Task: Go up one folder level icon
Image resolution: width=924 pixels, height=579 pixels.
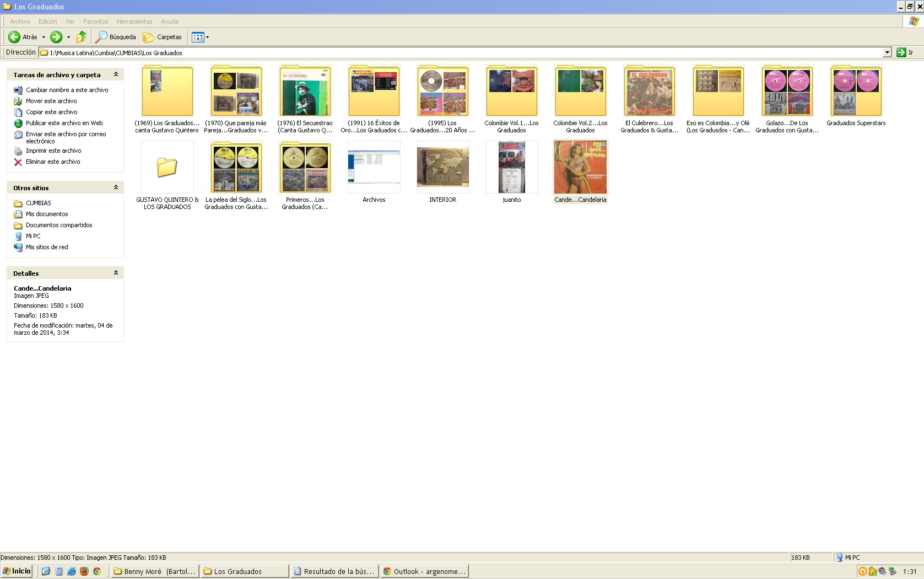Action: coord(82,37)
